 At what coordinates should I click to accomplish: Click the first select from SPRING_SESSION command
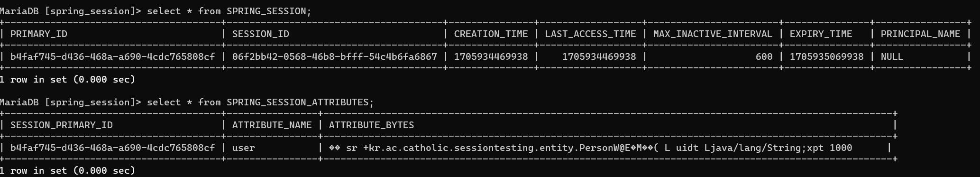click(x=229, y=11)
